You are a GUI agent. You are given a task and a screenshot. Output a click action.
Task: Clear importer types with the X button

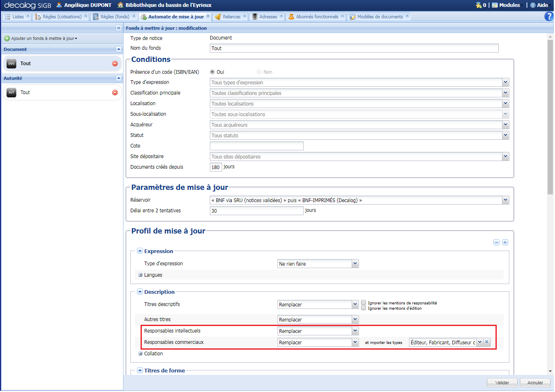click(x=487, y=342)
